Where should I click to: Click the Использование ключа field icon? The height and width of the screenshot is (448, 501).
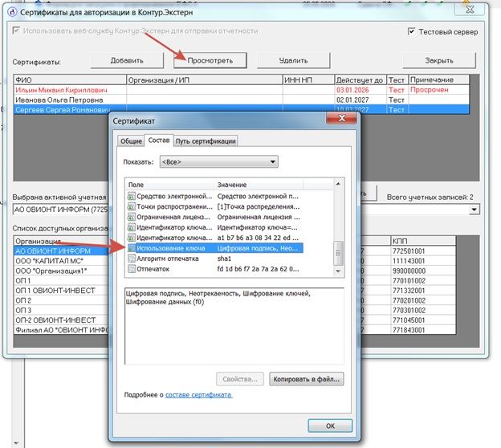pos(132,248)
